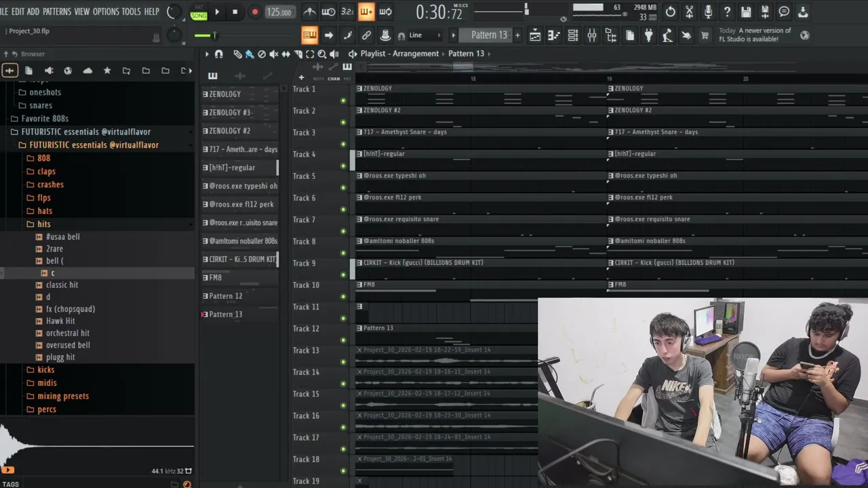The image size is (868, 488).
Task: Collapse the FUTURISTIC essentials @virtualflavor subfolder
Action: pos(94,145)
